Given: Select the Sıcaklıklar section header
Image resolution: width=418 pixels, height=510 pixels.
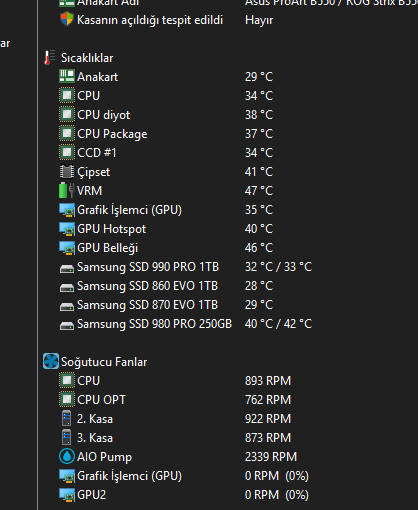Looking at the screenshot, I should pyautogui.click(x=87, y=58).
